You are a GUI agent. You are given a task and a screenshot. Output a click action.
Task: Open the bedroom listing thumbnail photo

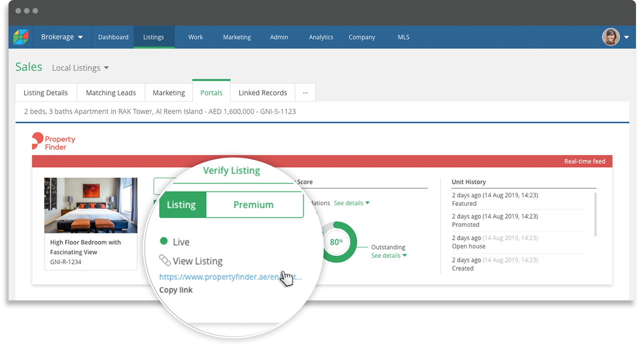pyautogui.click(x=91, y=205)
